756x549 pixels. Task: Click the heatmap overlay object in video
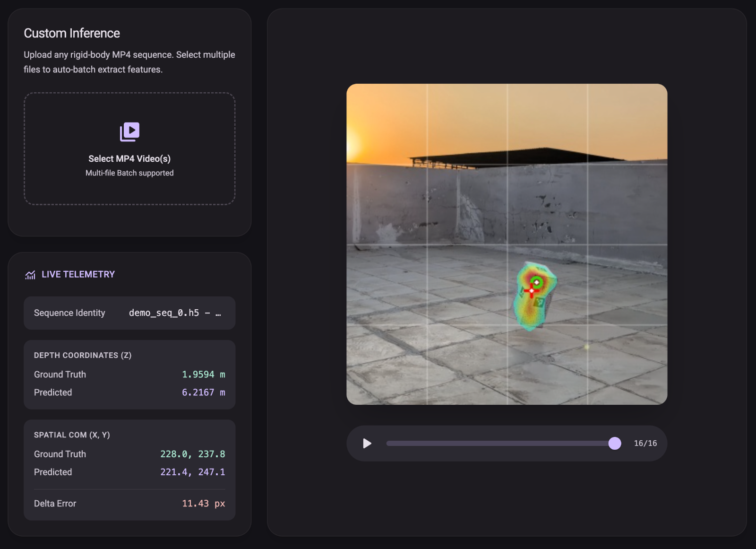coord(535,296)
